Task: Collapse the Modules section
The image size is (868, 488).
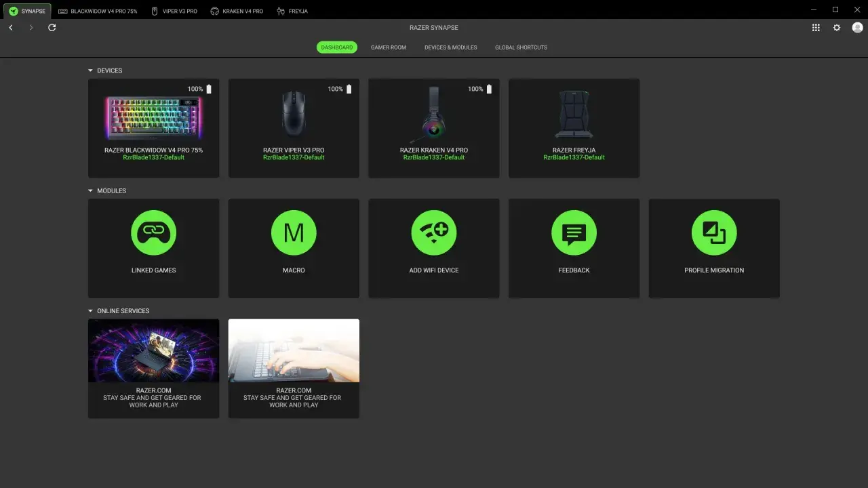Action: coord(91,190)
